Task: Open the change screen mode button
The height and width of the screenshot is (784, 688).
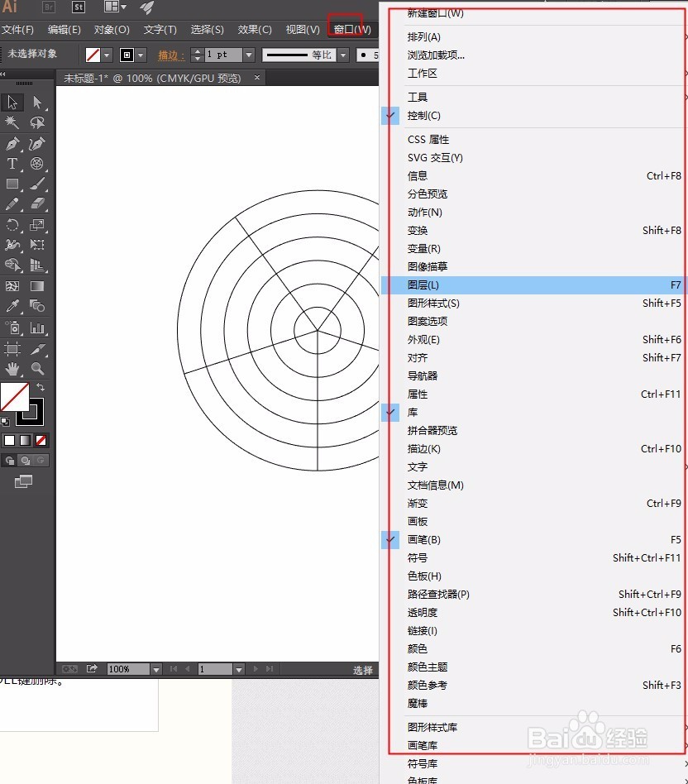Action: tap(23, 481)
